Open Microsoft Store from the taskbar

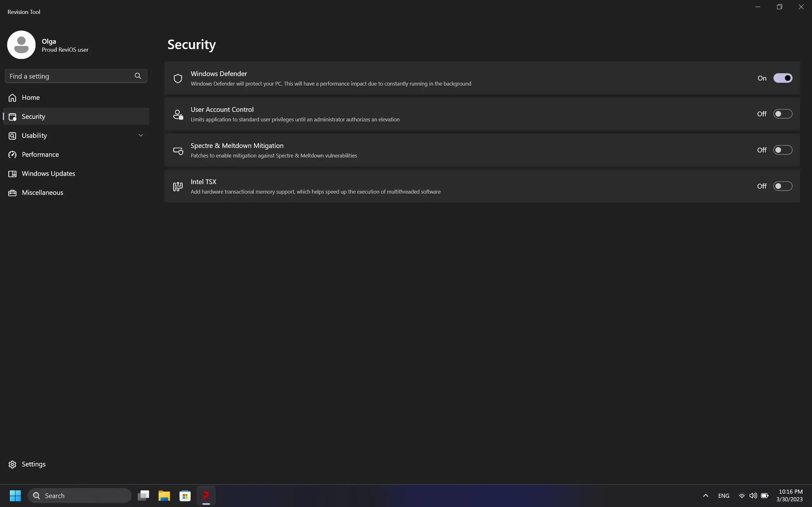[185, 495]
